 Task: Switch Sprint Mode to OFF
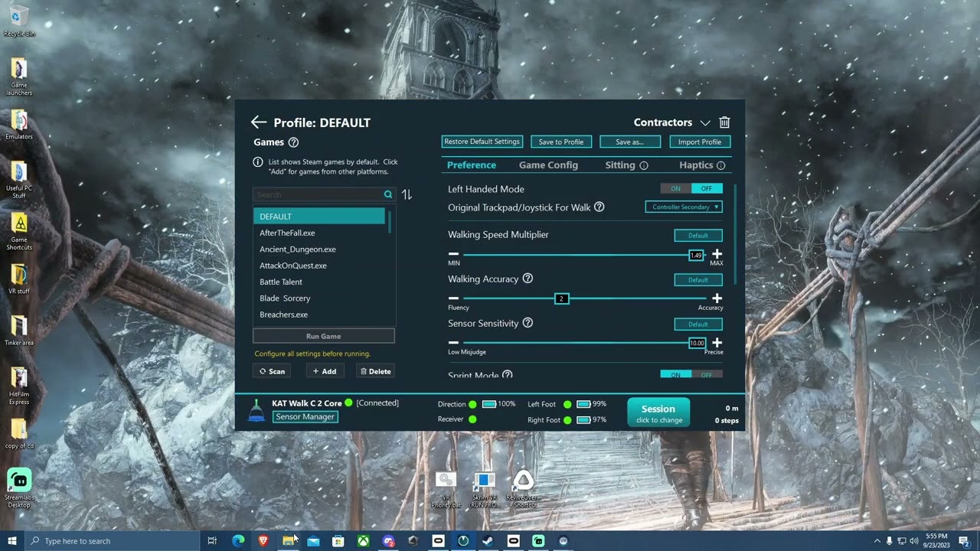pos(707,374)
